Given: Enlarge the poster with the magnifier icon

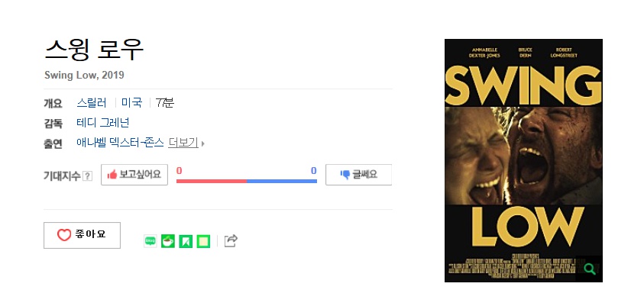Looking at the screenshot, I should tap(589, 269).
